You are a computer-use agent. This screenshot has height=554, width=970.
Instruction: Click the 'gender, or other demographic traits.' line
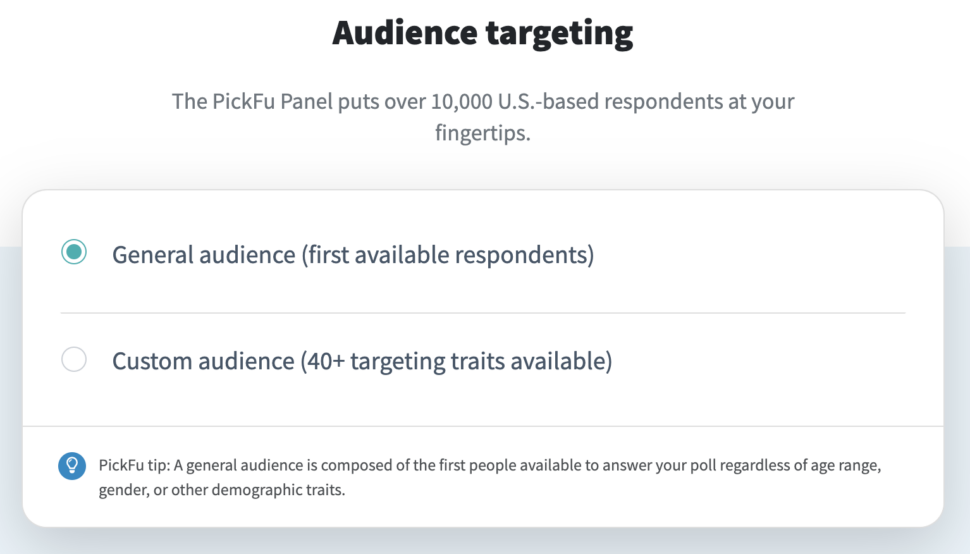click(x=222, y=490)
